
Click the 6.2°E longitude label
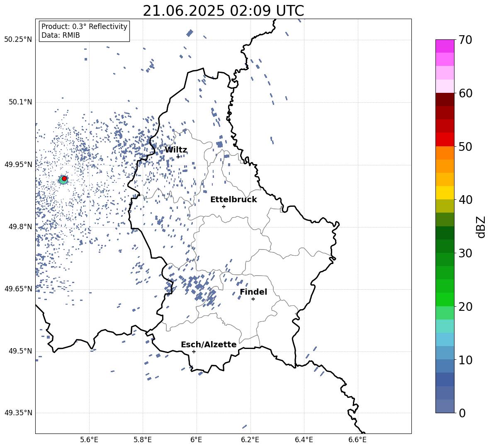point(250,440)
